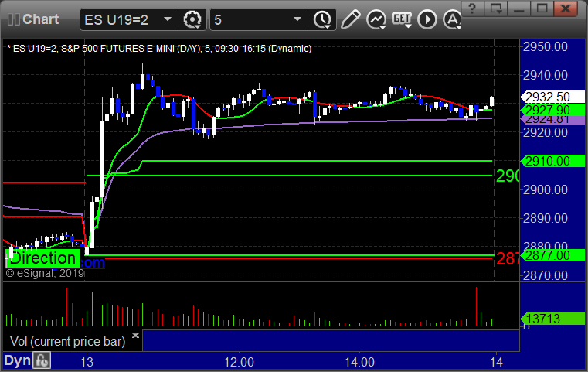This screenshot has height=372, width=588.
Task: Click the 12:00 time axis label
Action: coord(239,362)
